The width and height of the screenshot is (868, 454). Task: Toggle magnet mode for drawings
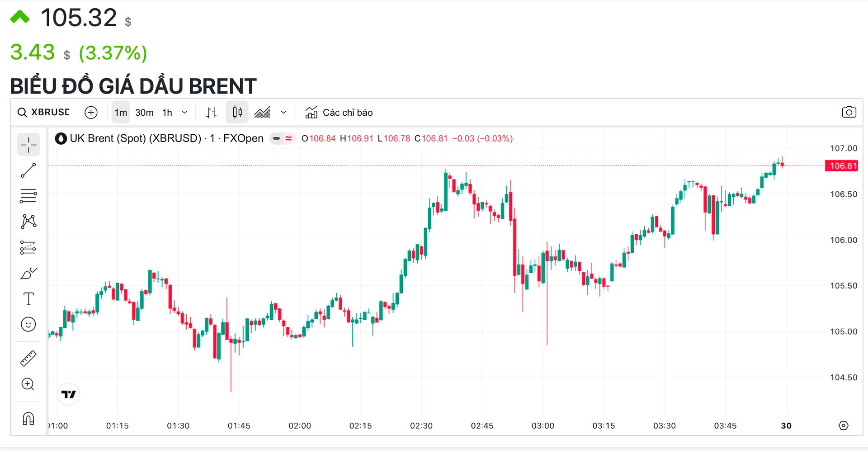28,418
